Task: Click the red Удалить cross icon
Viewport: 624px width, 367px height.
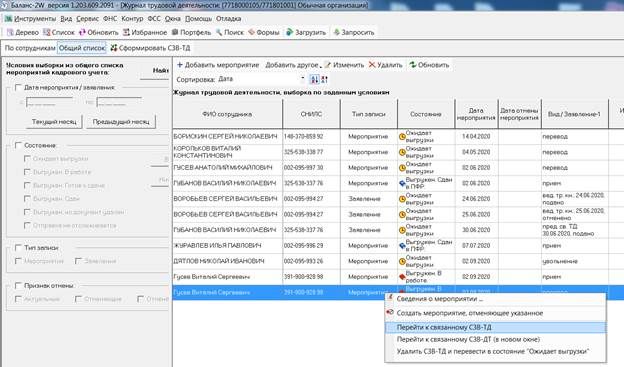Action: point(372,65)
